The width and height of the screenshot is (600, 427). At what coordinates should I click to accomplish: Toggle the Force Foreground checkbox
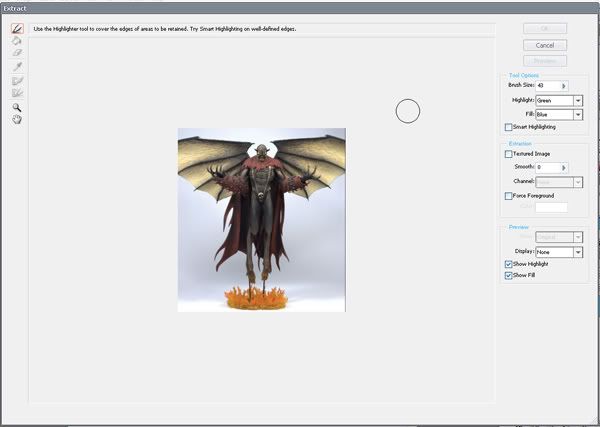509,196
